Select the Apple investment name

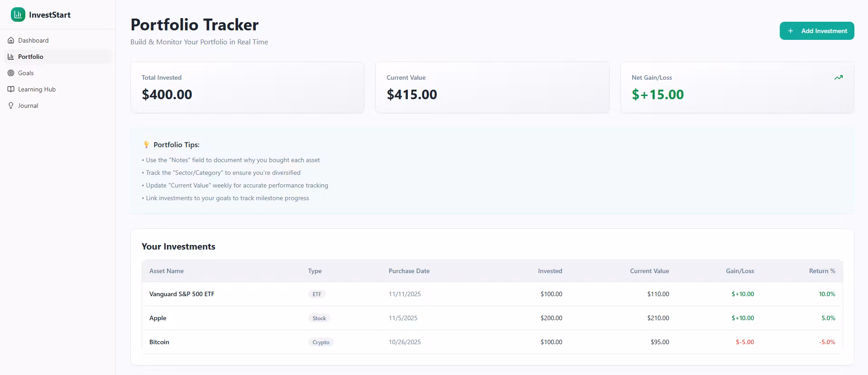click(157, 318)
